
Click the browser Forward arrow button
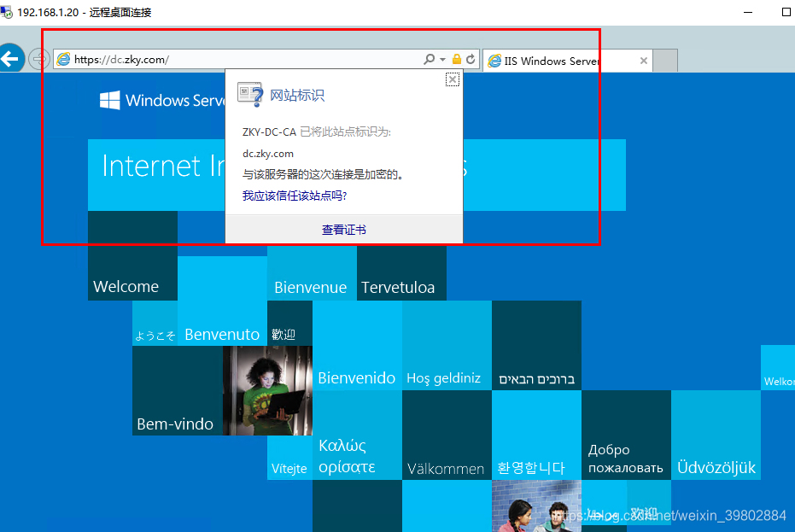[x=38, y=59]
